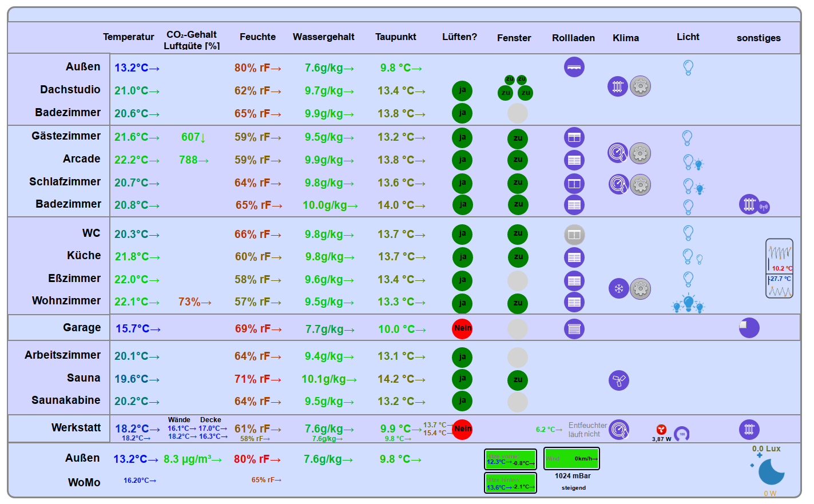Image resolution: width=814 pixels, height=504 pixels.
Task: Open the green box showing 13.6°C
Action: tap(511, 483)
